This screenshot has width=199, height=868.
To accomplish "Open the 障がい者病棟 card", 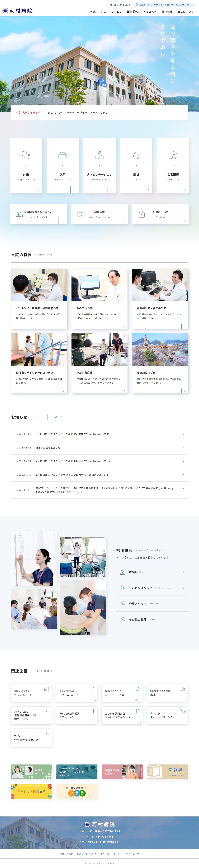I will pyautogui.click(x=99, y=363).
